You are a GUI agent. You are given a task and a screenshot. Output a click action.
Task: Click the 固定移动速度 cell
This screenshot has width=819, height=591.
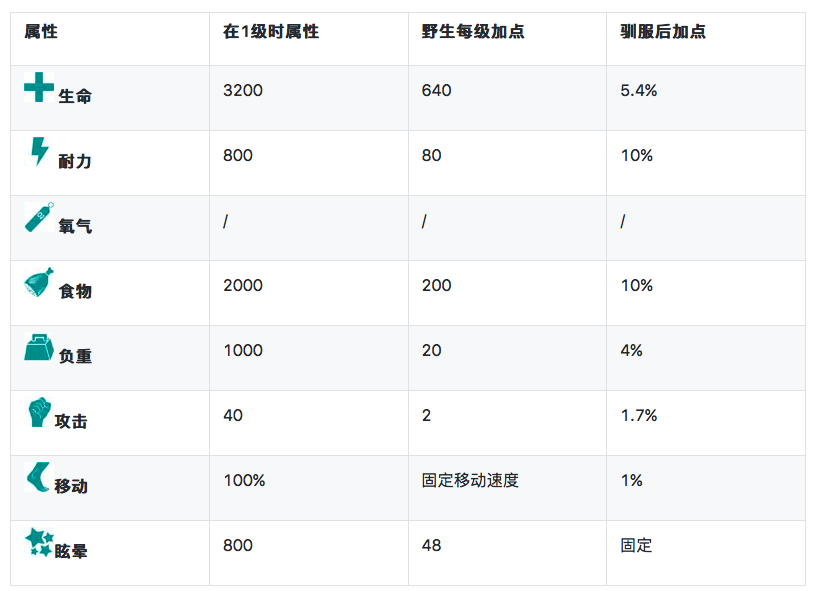tap(470, 481)
